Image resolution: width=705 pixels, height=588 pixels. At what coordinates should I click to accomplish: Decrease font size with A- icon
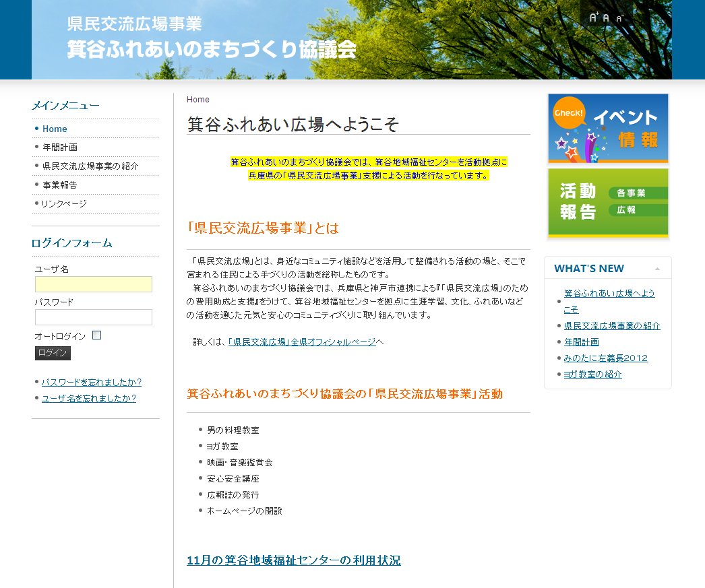point(619,18)
